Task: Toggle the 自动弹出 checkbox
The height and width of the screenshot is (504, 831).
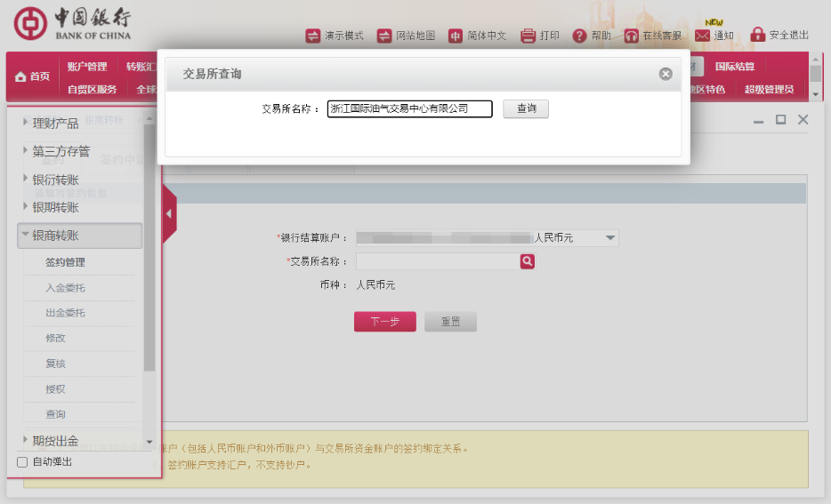Action: coord(23,462)
